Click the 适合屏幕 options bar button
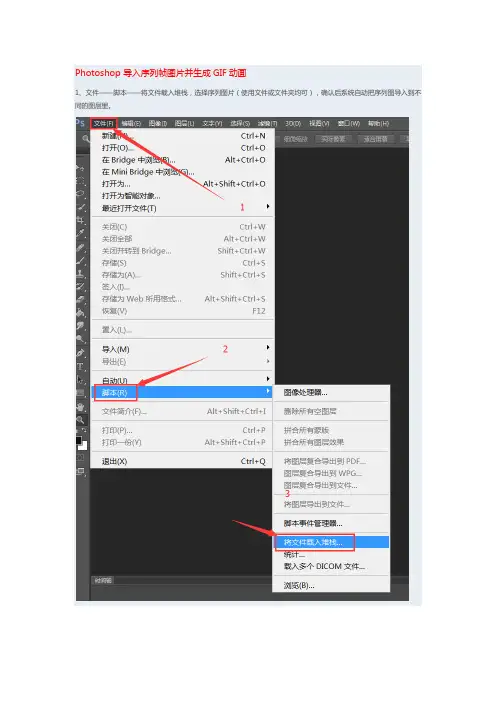Image resolution: width=496 pixels, height=702 pixels. 375,139
